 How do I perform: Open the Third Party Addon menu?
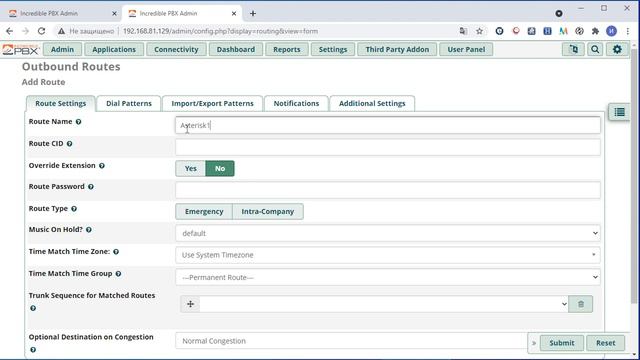coord(397,49)
